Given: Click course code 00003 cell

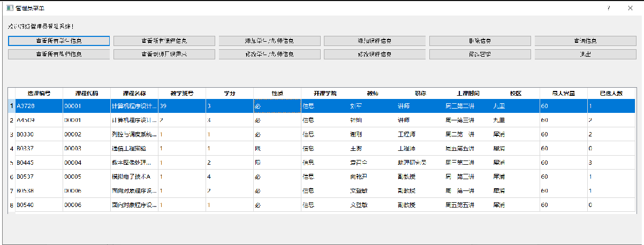Looking at the screenshot, I should point(87,148).
